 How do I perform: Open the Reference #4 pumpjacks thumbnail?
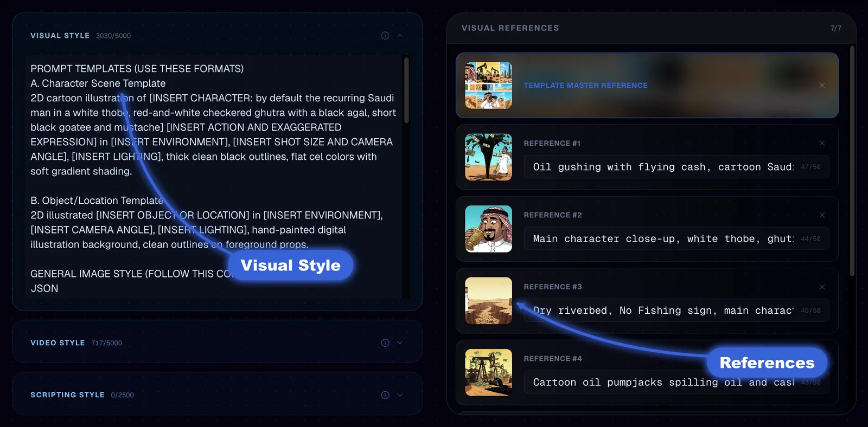click(489, 372)
